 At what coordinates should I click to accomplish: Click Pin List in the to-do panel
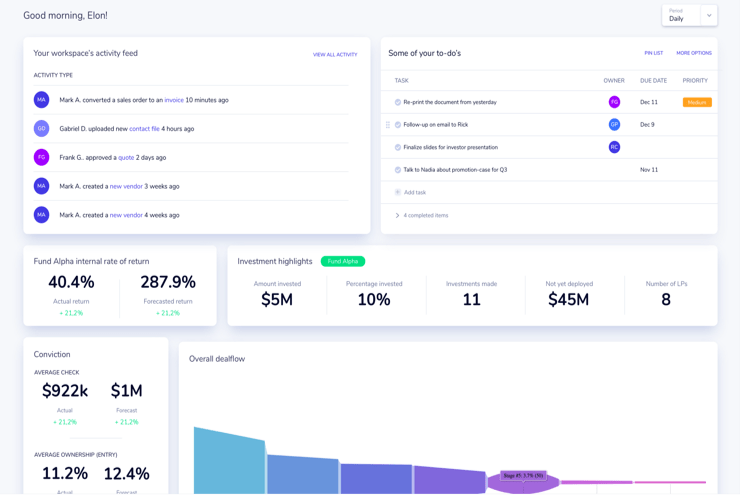click(x=653, y=53)
